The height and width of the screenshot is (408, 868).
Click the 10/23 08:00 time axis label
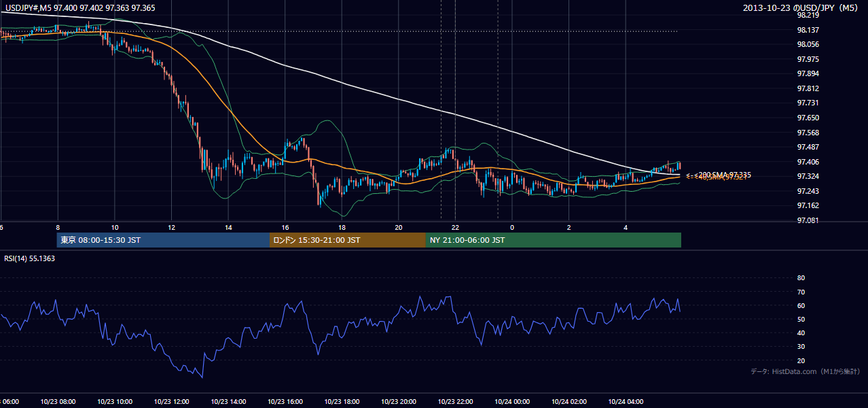coord(58,402)
